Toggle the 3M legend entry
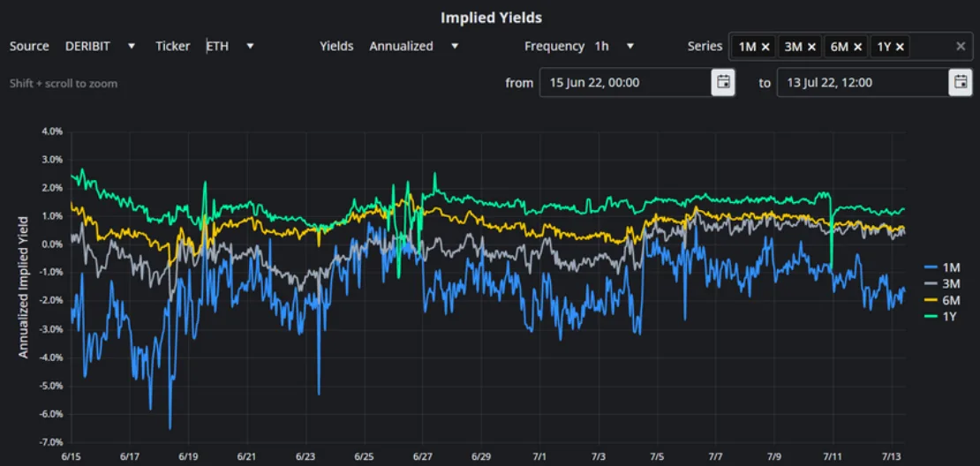This screenshot has width=980, height=466. coord(941,283)
